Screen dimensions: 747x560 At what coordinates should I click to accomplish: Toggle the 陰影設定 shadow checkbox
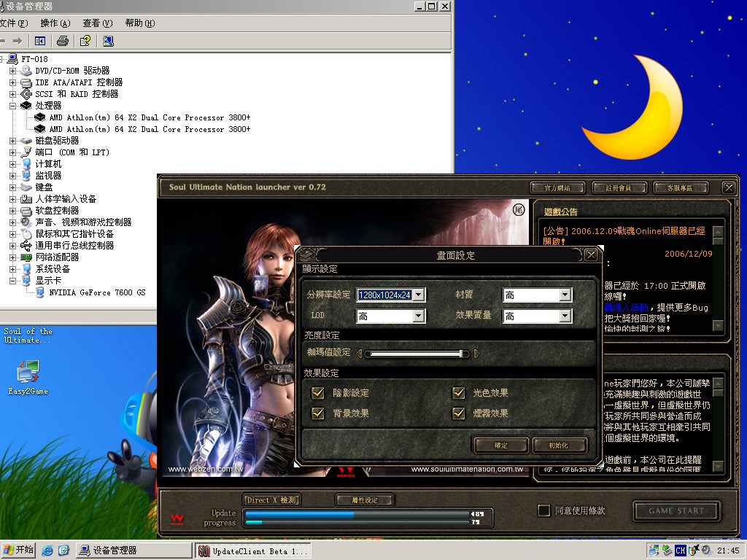(317, 393)
